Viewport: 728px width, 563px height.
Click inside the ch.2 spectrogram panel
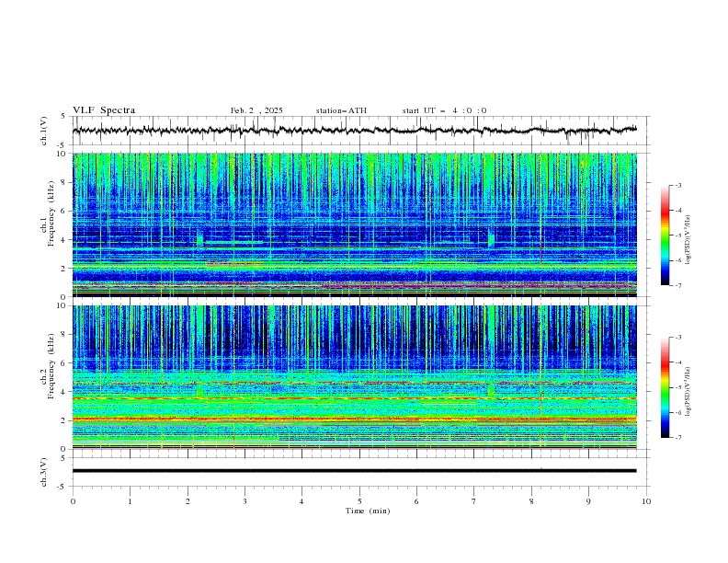[x=354, y=377]
